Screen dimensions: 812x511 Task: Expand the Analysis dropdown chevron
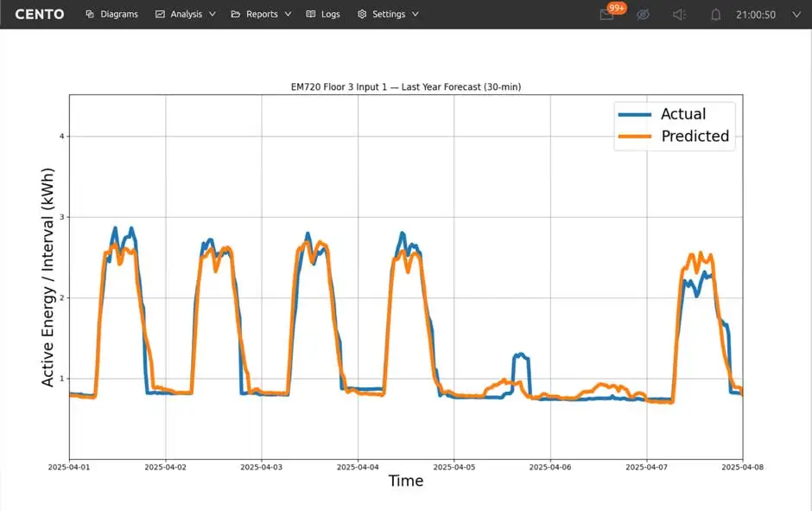[x=213, y=15]
